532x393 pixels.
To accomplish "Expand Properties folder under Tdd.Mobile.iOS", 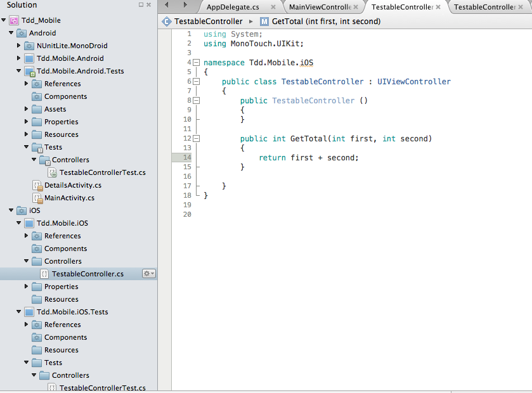I will (26, 286).
